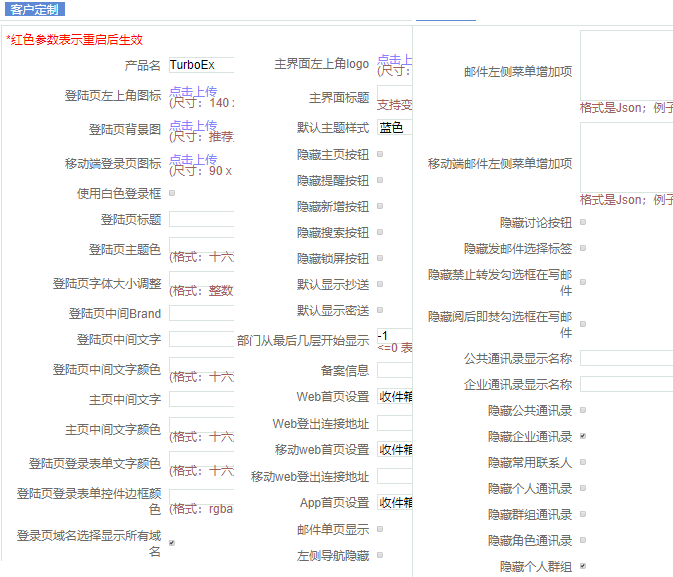Click 点击上传 for 主界面左上角logo
The width and height of the screenshot is (673, 577).
tap(395, 60)
